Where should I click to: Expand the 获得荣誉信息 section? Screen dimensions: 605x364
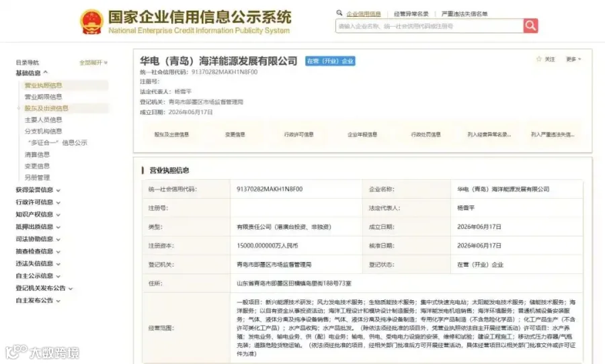[x=38, y=189]
